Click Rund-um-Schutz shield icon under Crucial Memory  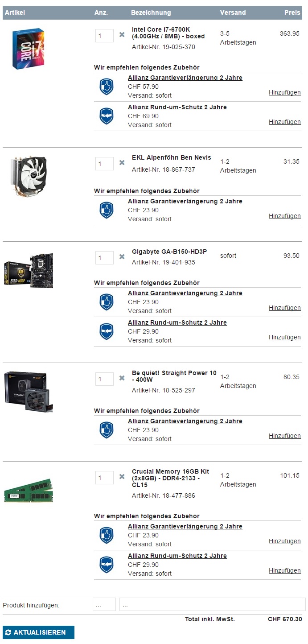coord(107,565)
